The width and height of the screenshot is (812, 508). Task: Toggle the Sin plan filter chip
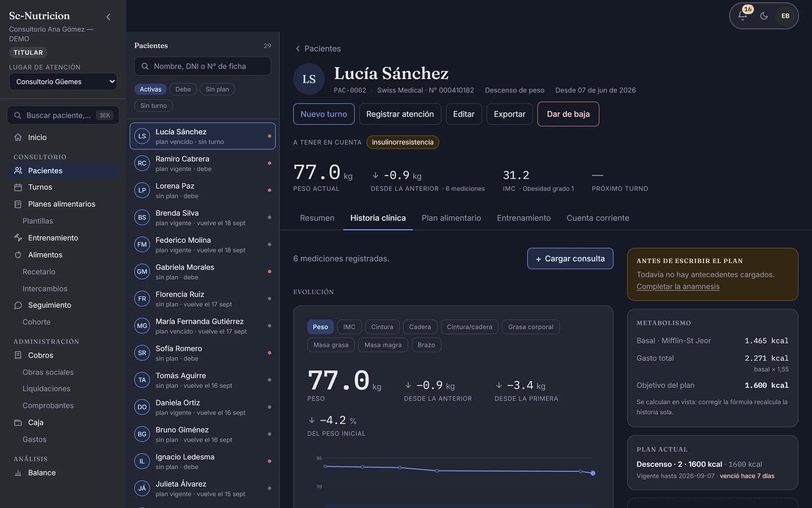(217, 89)
